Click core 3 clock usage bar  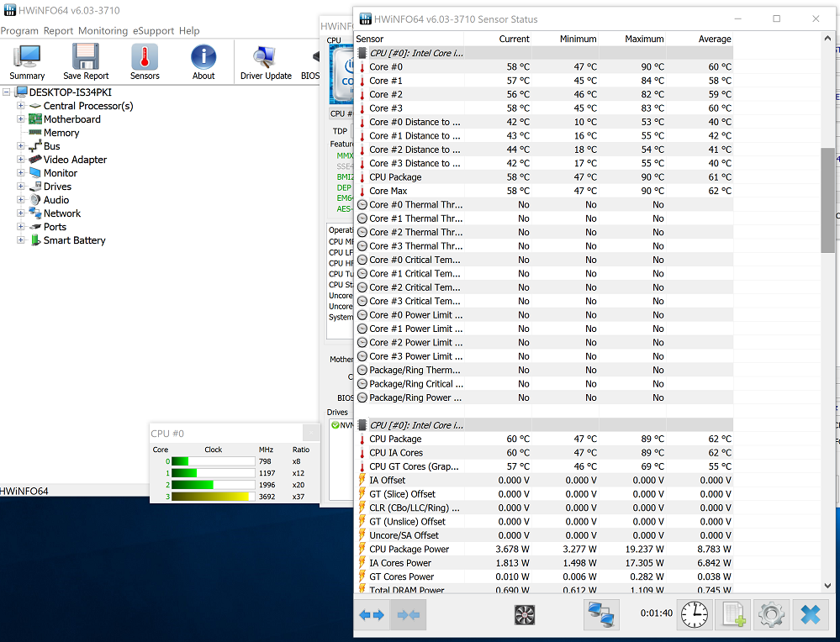[214, 497]
